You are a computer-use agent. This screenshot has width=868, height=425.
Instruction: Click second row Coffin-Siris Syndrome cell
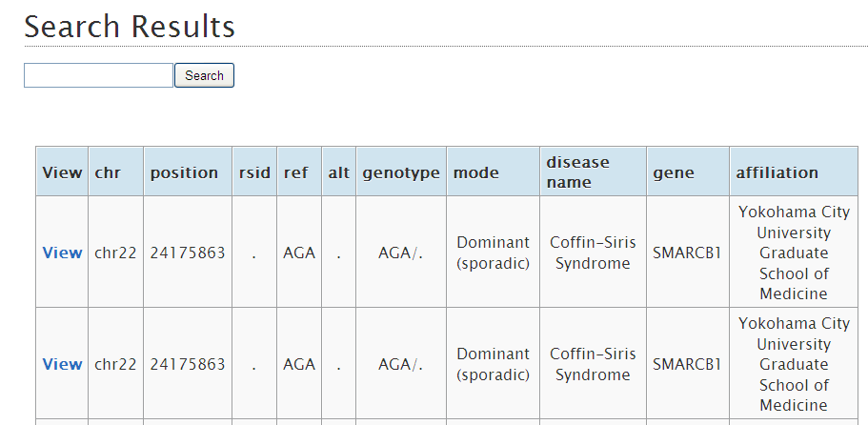[593, 364]
